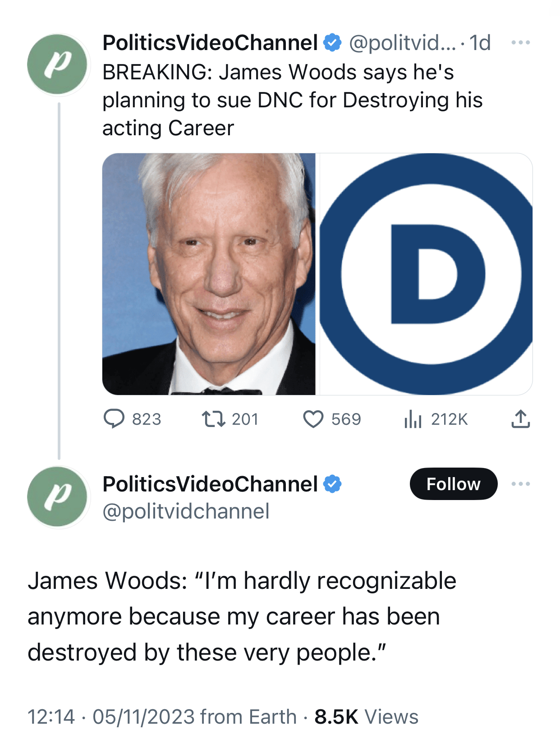Click the verified badge beside the Follow button
The width and height of the screenshot is (560, 730).
pyautogui.click(x=333, y=484)
